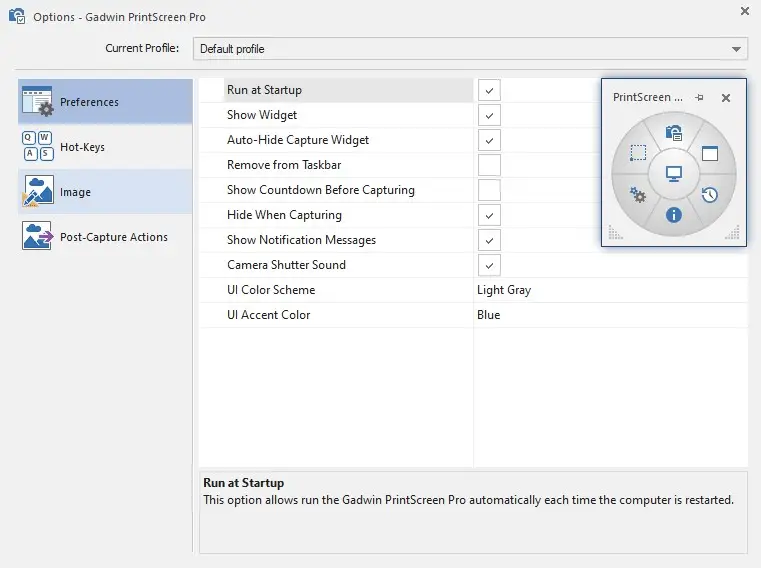
Task: Close the Options dialog window
Action: tap(744, 11)
